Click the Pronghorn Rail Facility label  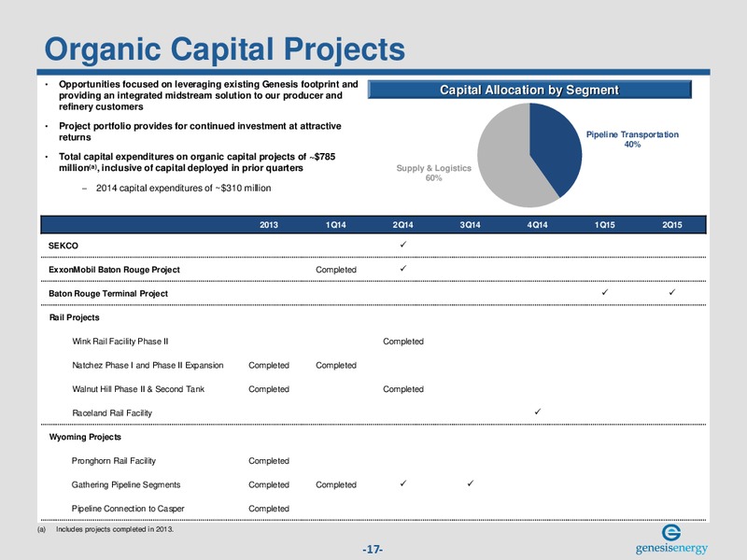(113, 460)
